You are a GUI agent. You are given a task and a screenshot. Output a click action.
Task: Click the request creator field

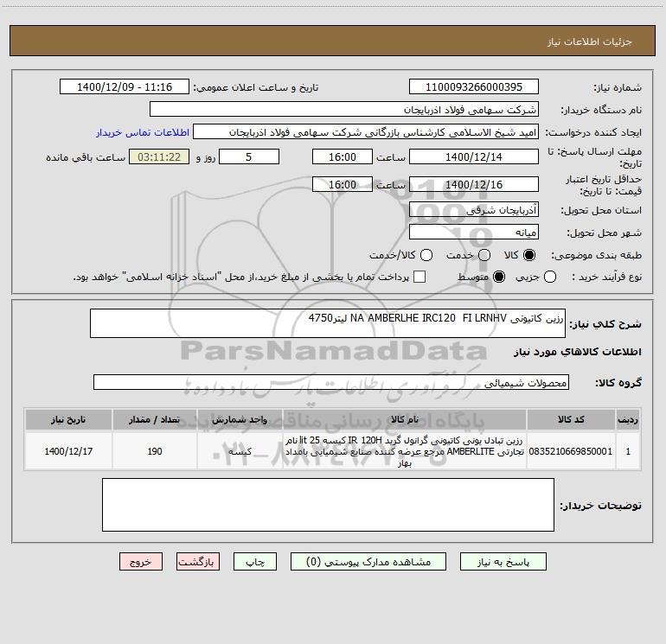(x=366, y=132)
